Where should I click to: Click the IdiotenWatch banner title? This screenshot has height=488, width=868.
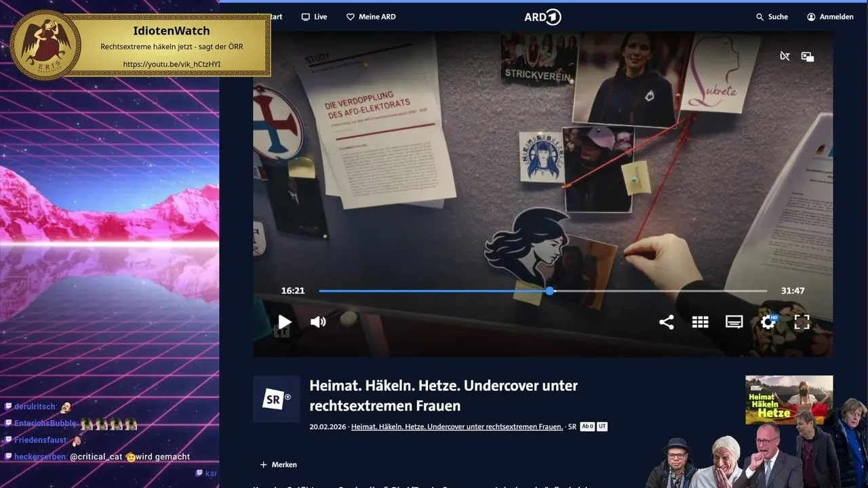point(172,31)
